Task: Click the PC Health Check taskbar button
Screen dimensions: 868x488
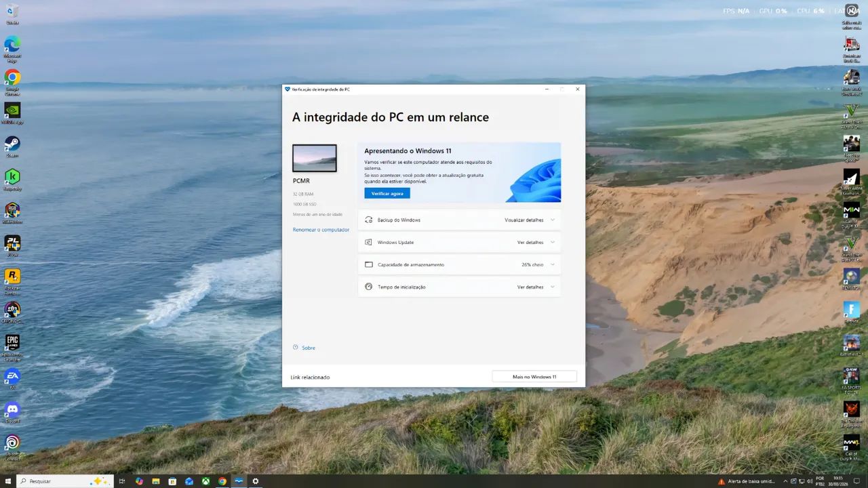Action: 239,481
